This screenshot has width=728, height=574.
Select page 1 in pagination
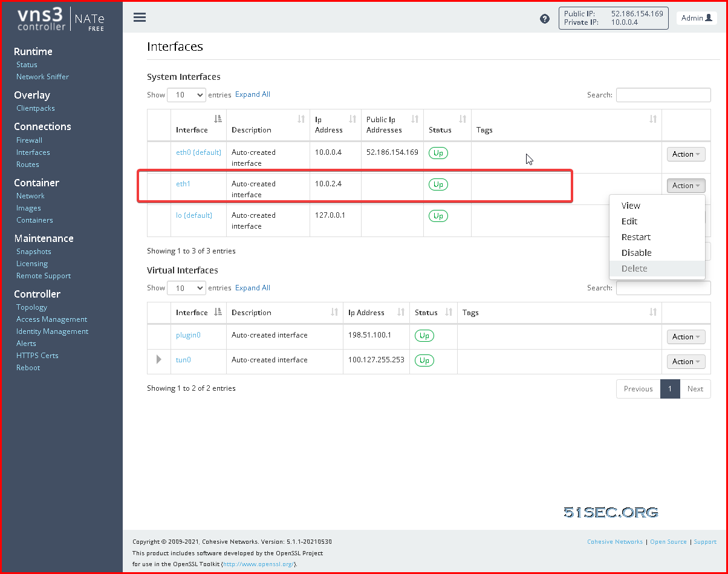click(670, 389)
